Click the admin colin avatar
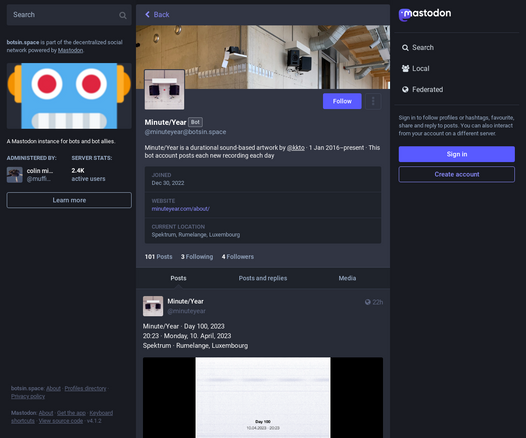Image resolution: width=526 pixels, height=438 pixels. (15, 175)
